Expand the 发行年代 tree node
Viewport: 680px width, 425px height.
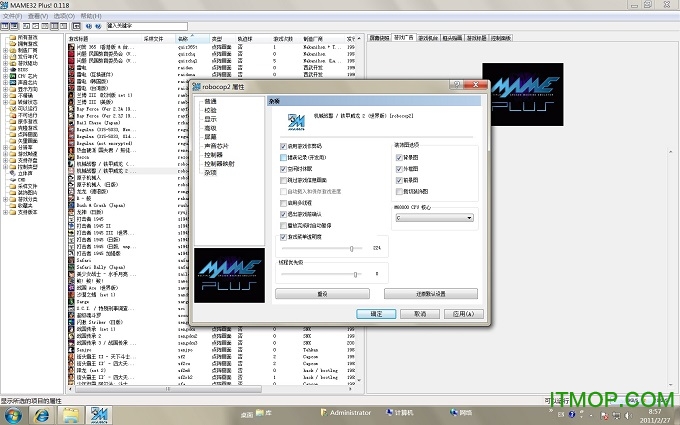point(5,57)
